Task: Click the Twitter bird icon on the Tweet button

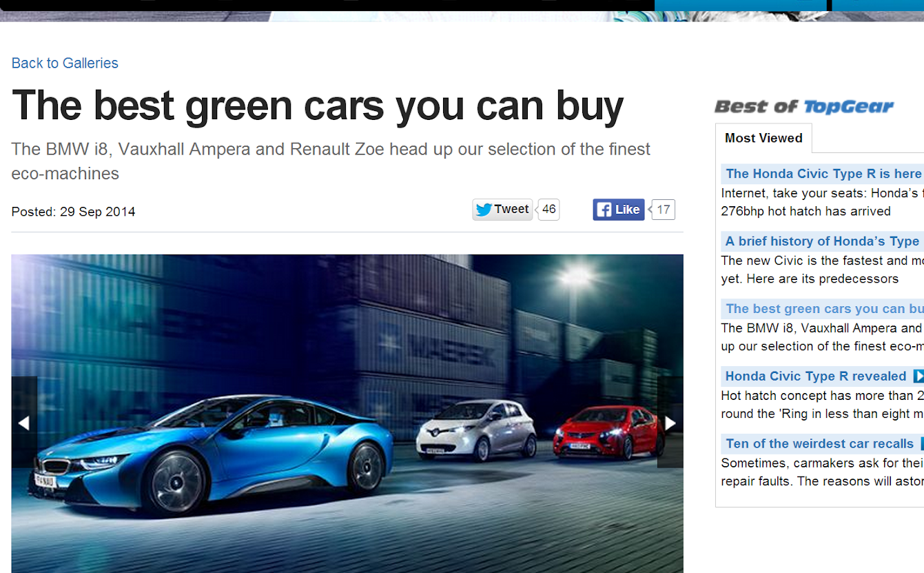Action: click(484, 210)
